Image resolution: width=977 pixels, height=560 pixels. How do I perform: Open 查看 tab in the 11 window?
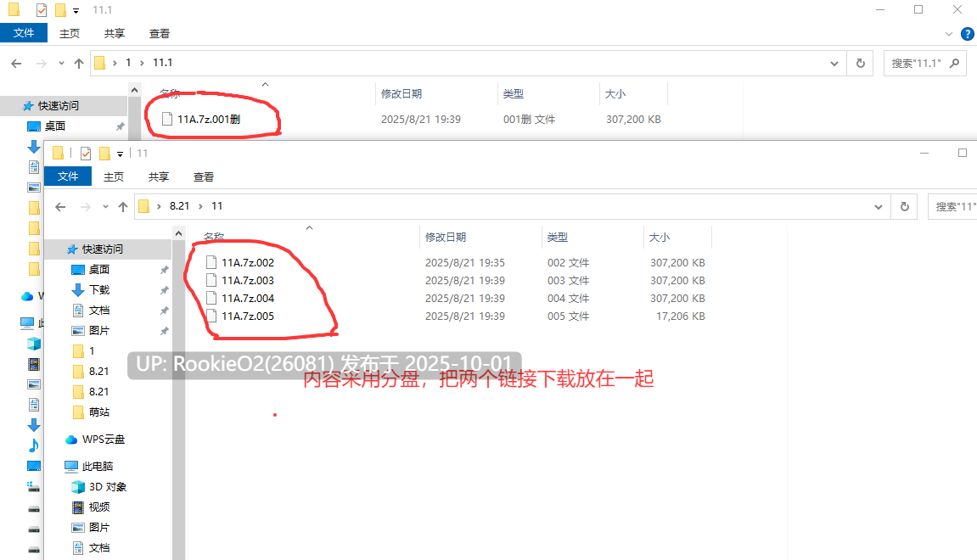[203, 176]
